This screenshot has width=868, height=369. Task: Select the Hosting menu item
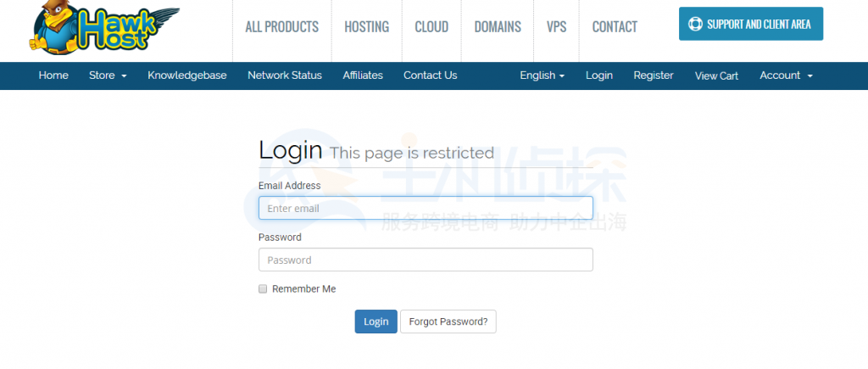pyautogui.click(x=366, y=27)
